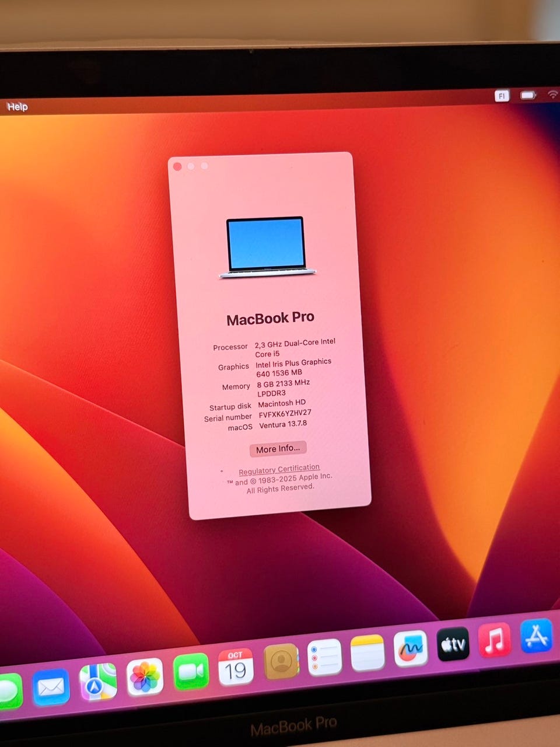This screenshot has height=747, width=560.
Task: Open the Wi-Fi menu bar icon
Action: [x=553, y=94]
